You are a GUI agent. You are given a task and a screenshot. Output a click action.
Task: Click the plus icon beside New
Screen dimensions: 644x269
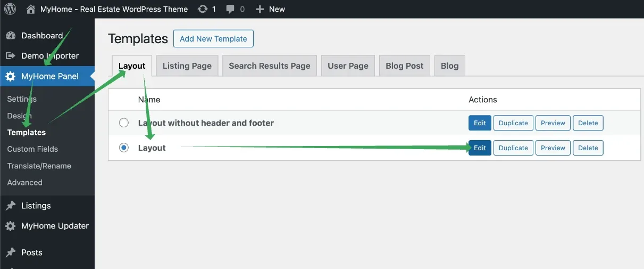[x=260, y=9]
